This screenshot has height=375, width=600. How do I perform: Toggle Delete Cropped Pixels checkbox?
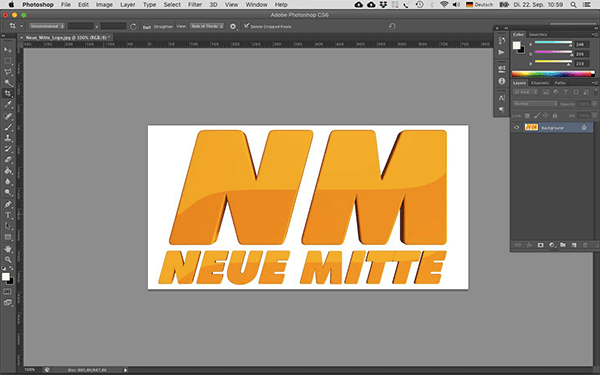click(x=246, y=26)
